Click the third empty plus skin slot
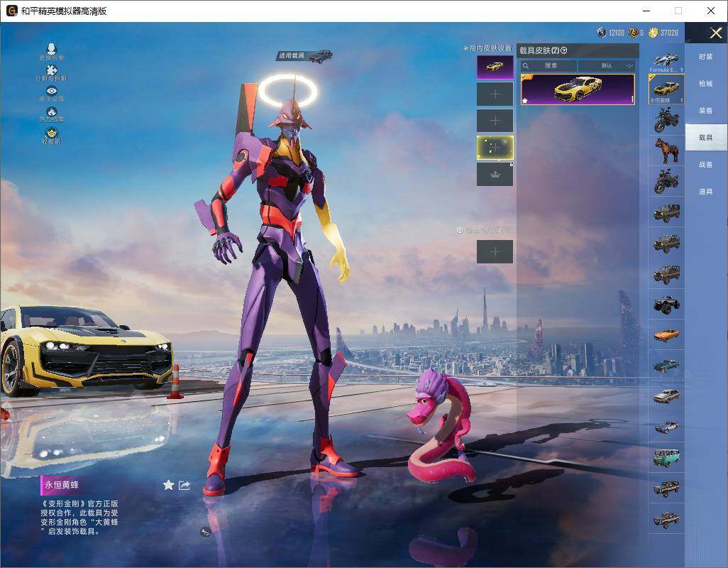The height and width of the screenshot is (568, 728). coord(495,121)
